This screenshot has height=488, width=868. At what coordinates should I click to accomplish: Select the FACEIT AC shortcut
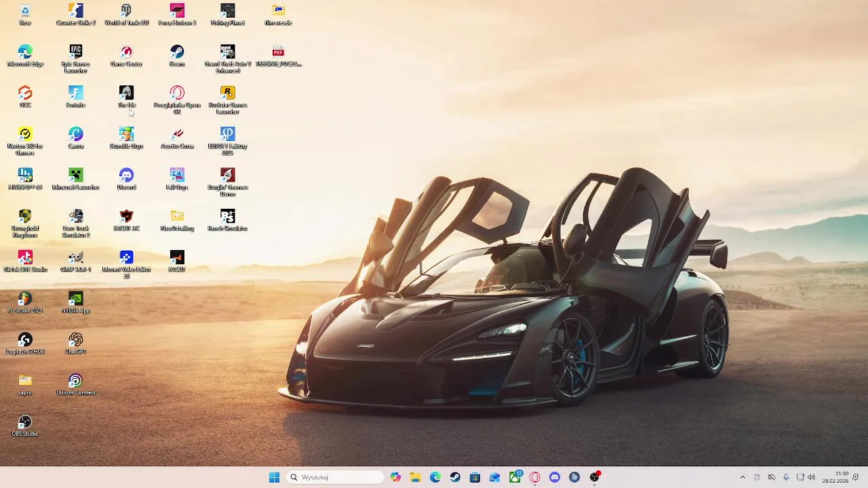tap(126, 221)
